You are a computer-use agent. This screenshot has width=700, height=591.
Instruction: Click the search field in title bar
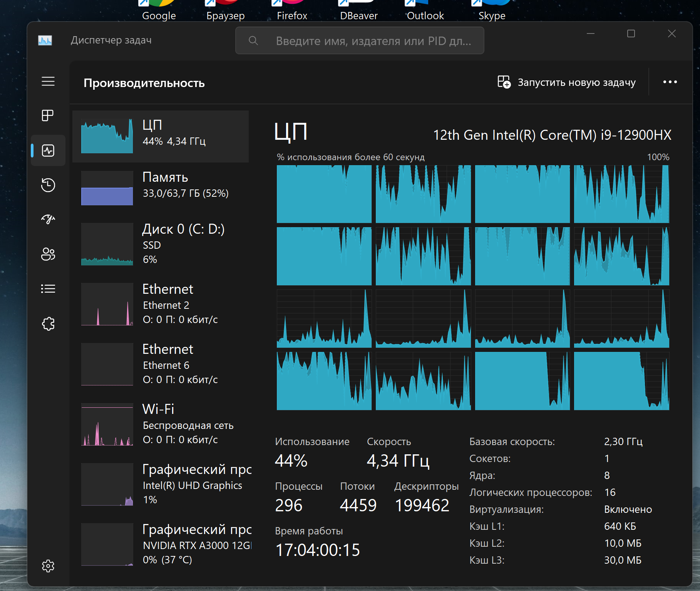pos(359,41)
